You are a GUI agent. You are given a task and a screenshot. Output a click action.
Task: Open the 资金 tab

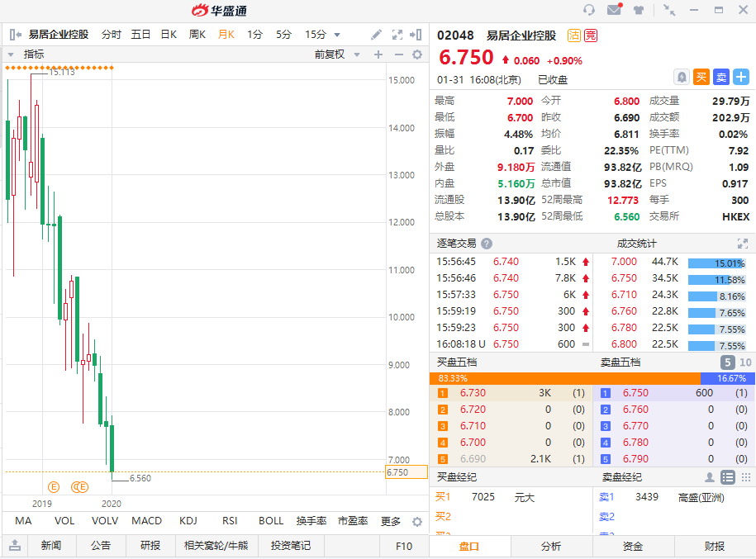pyautogui.click(x=633, y=546)
